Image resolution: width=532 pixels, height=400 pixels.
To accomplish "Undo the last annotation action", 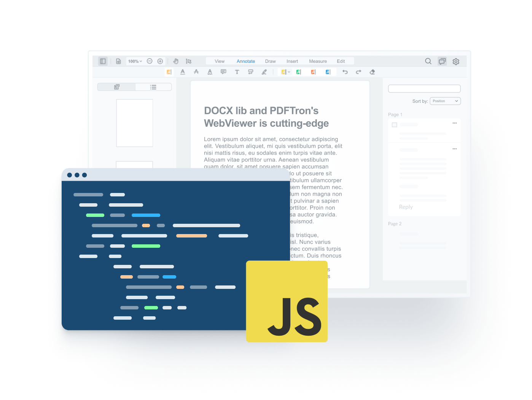I will (x=345, y=72).
